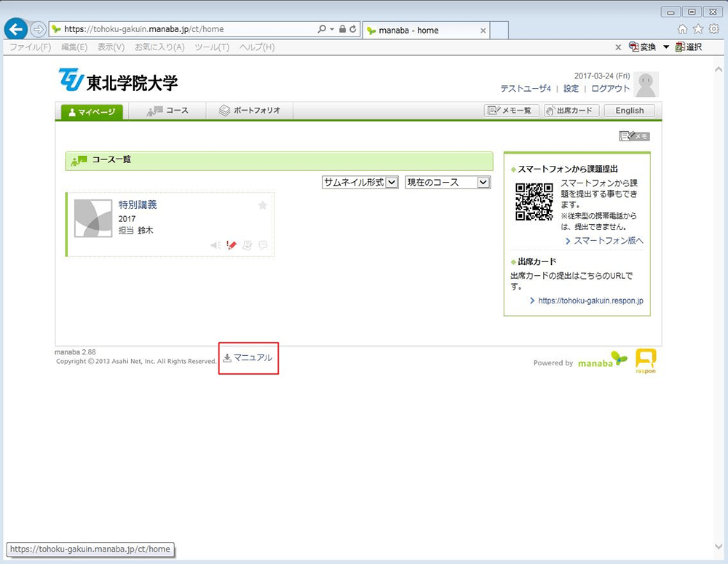This screenshot has height=564, width=728.
Task: Click the browser back arrow button
Action: 16,29
